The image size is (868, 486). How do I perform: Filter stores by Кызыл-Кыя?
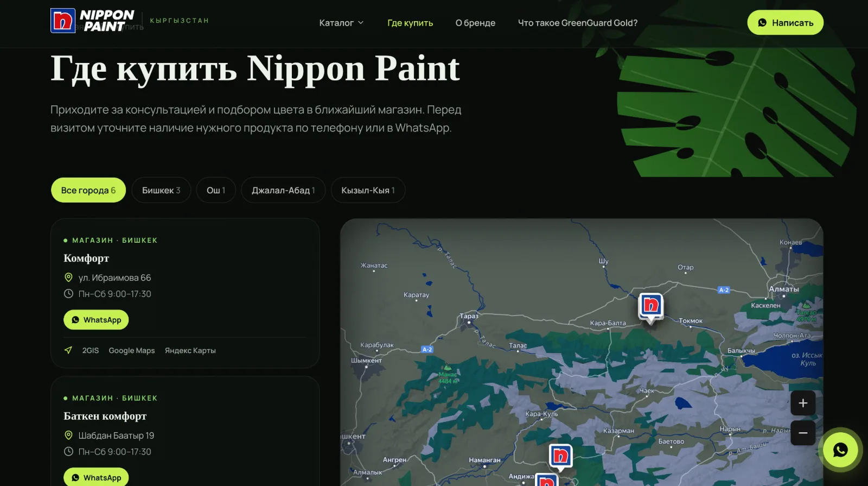tap(368, 190)
